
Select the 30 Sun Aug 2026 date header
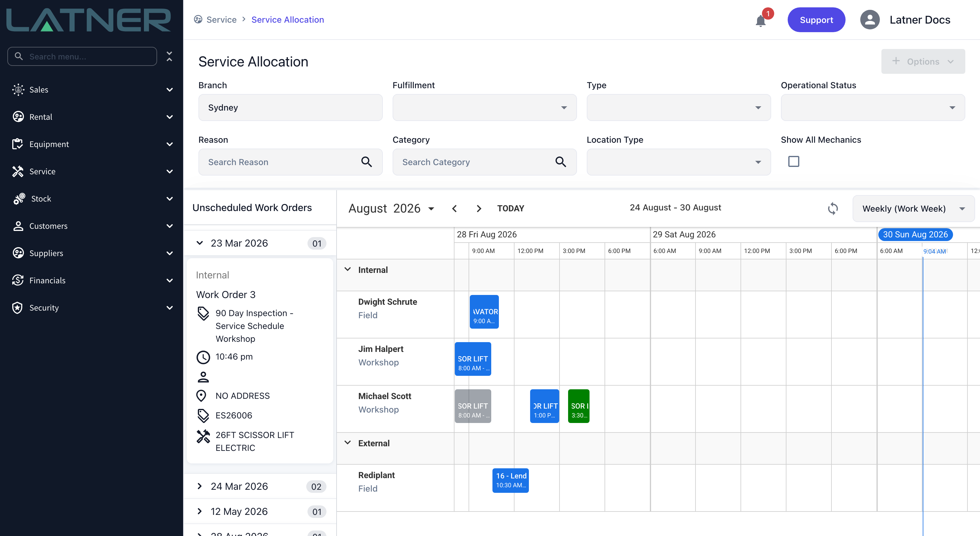[x=915, y=234]
